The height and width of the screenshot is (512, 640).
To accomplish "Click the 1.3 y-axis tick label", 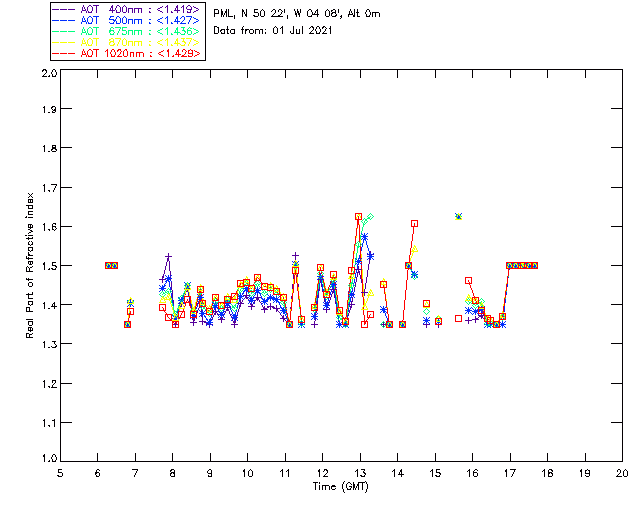I will click(x=49, y=344).
